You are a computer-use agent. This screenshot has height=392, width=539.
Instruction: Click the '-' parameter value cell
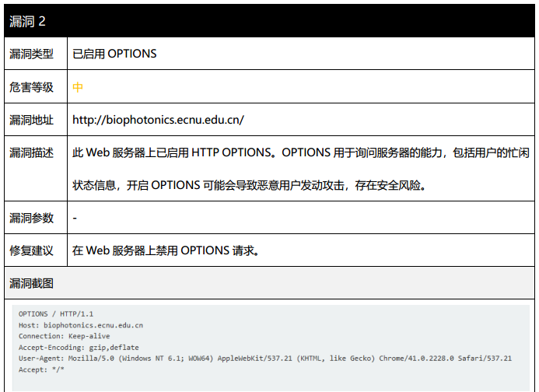pyautogui.click(x=301, y=218)
